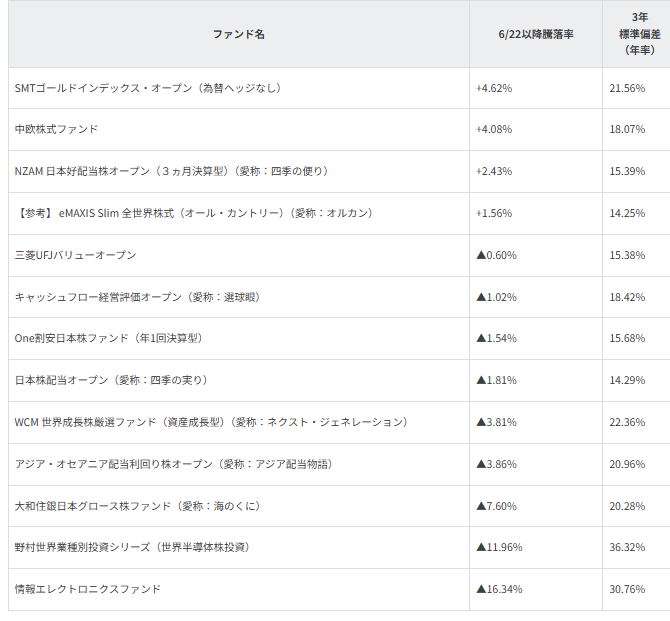The image size is (670, 621).
Task: Click the ▲16.34% return value
Action: click(499, 589)
